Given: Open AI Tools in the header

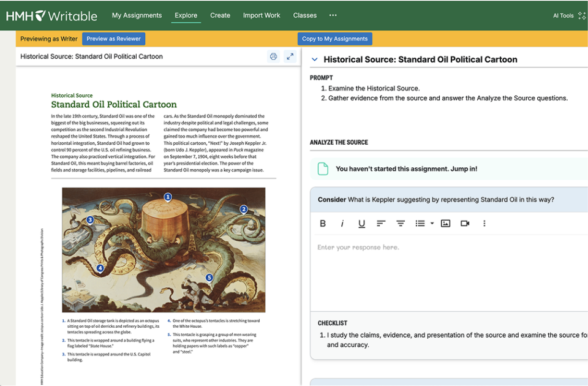Looking at the screenshot, I should (x=563, y=16).
